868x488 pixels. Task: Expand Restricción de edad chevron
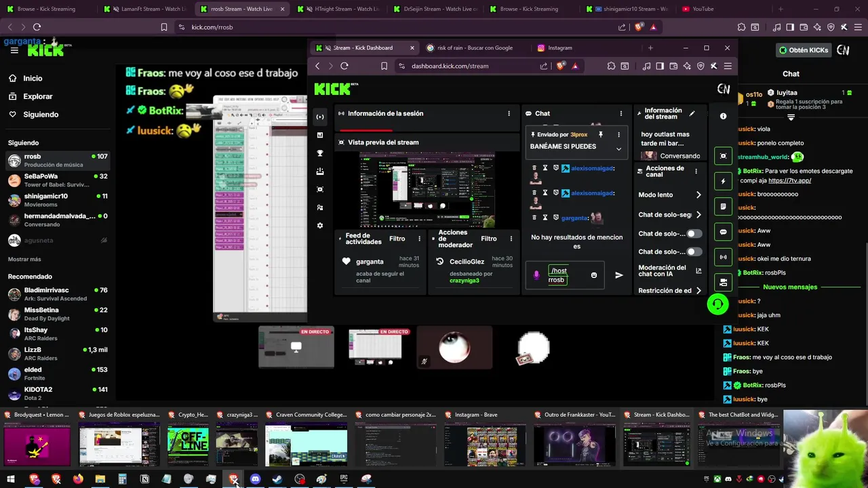(698, 291)
